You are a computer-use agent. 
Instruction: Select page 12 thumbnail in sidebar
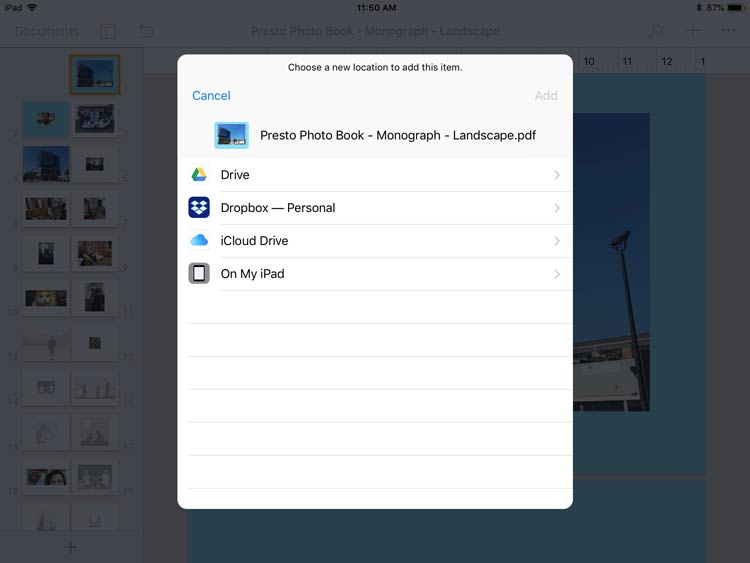46,343
